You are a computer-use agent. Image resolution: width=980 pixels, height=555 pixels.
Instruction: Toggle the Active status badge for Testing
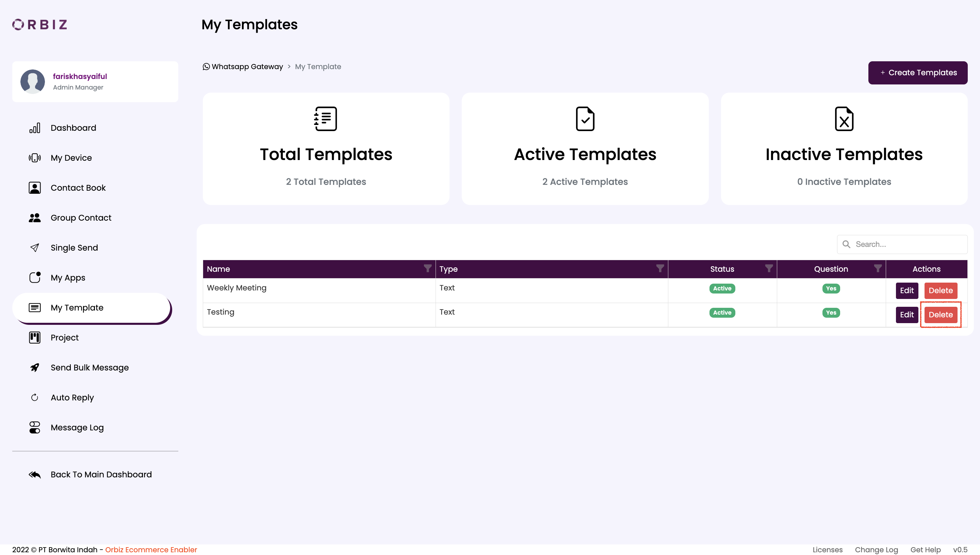click(722, 312)
